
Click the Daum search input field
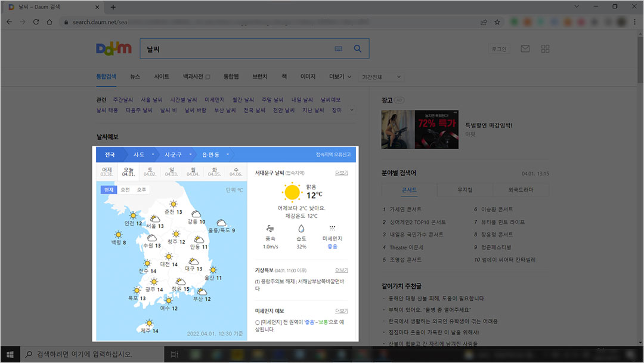click(x=237, y=49)
